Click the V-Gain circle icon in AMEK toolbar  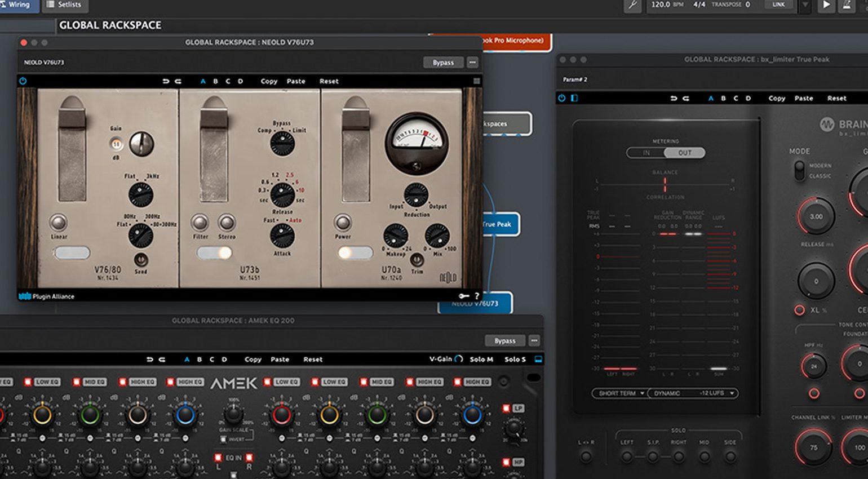click(459, 359)
